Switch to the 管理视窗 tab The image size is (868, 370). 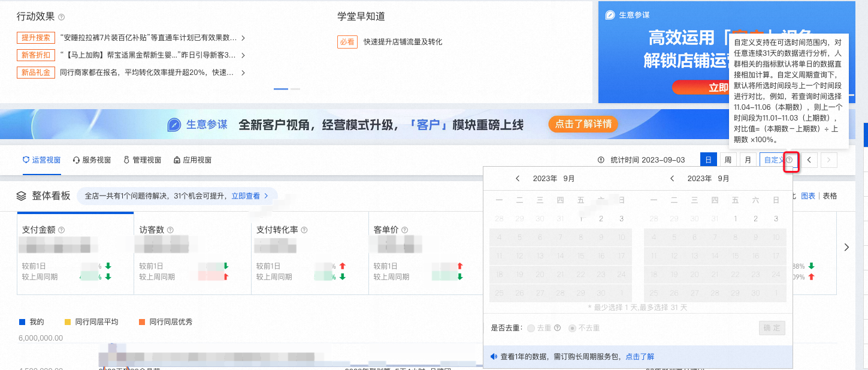(142, 160)
